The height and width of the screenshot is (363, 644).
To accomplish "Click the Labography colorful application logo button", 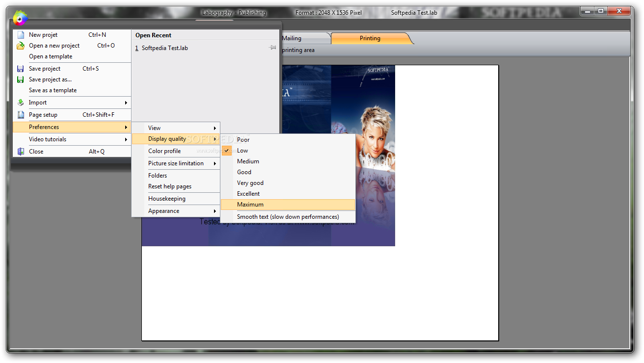I will point(20,18).
